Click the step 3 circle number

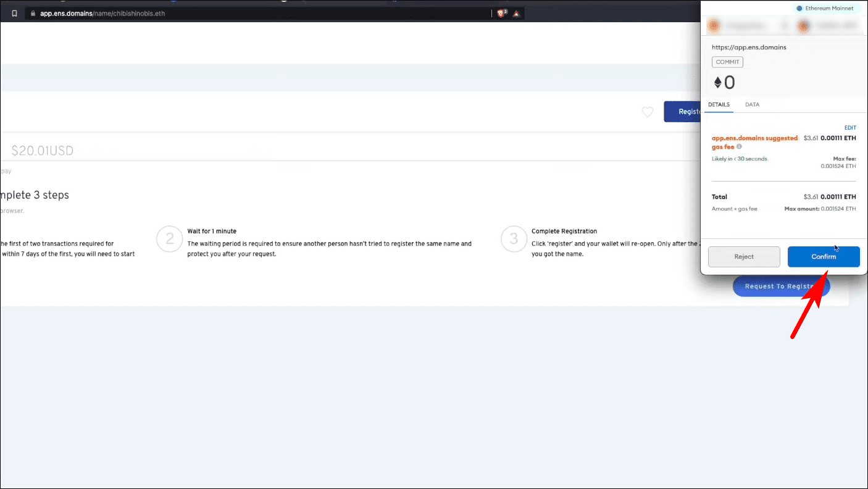pyautogui.click(x=513, y=239)
